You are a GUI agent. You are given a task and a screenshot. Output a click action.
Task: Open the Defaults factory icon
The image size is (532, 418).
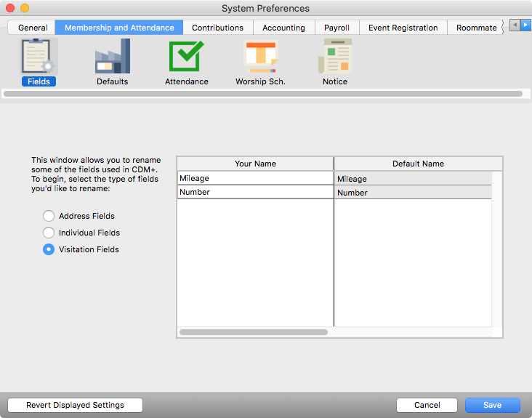pyautogui.click(x=112, y=58)
